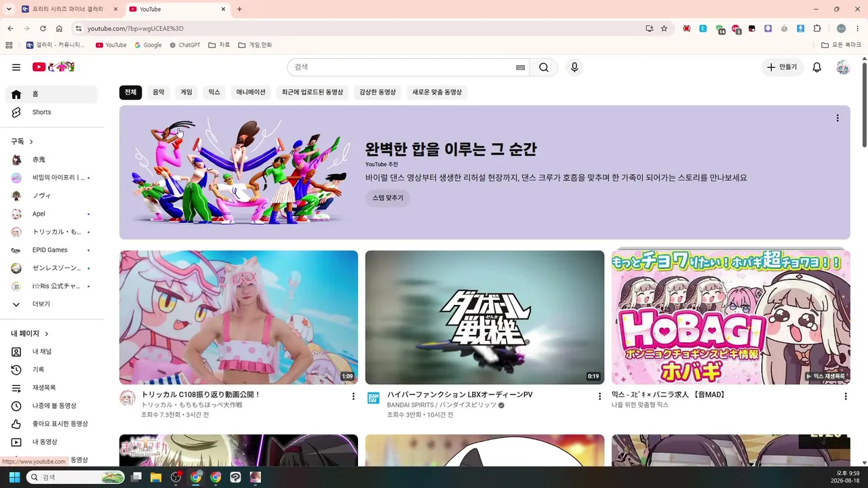The height and width of the screenshot is (488, 868).
Task: Open 좋아요 표시한 동영상 list
Action: point(52,424)
